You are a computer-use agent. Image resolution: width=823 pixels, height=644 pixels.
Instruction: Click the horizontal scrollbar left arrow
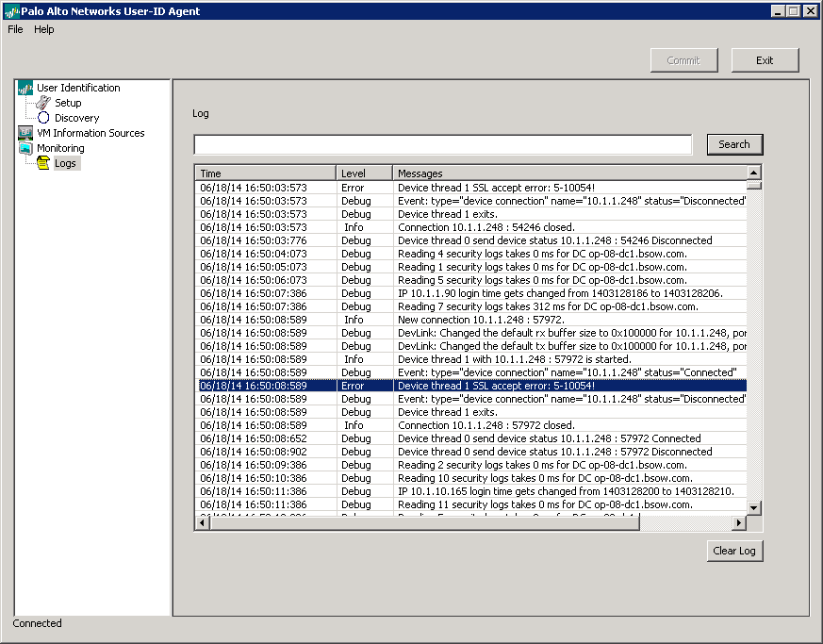coord(202,522)
